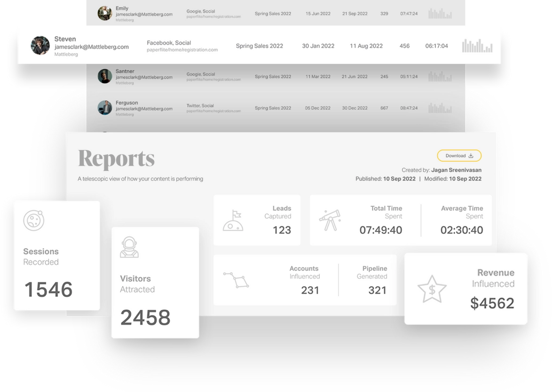Click the Revenue Influenced amount $4562

[x=492, y=303]
